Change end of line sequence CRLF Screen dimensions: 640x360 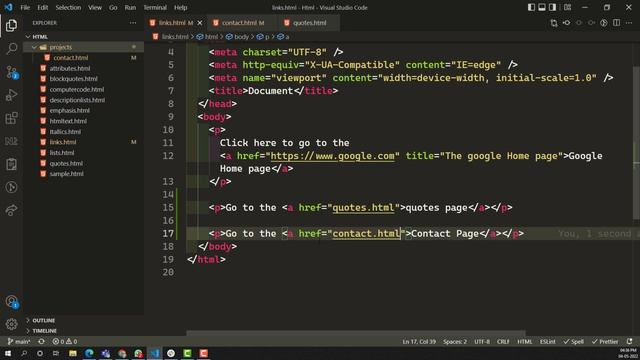click(503, 341)
